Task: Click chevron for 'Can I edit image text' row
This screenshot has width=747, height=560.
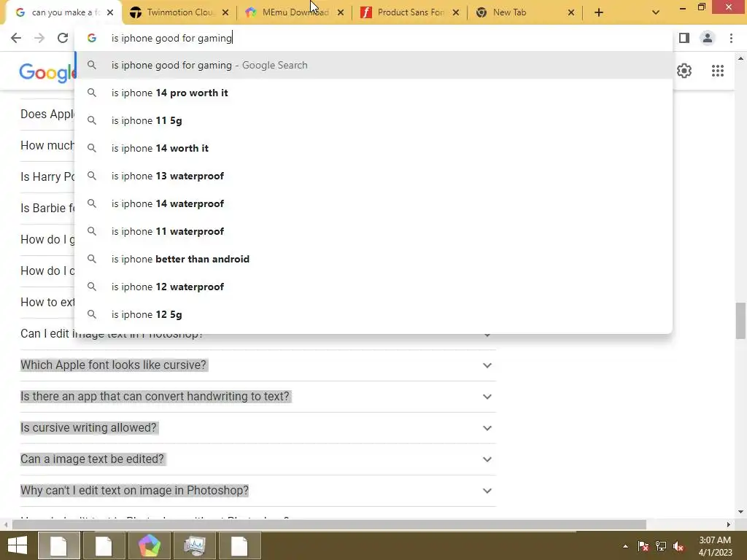Action: (487, 335)
